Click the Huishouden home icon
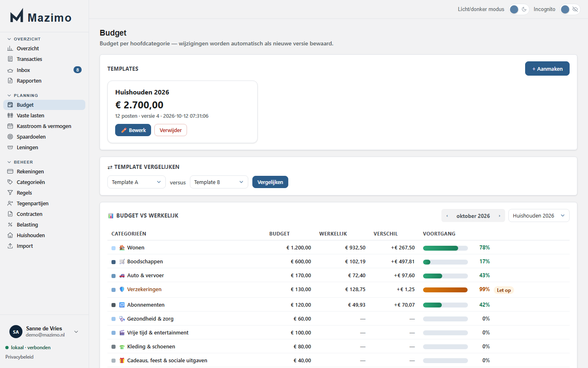The height and width of the screenshot is (368, 588). pos(10,235)
